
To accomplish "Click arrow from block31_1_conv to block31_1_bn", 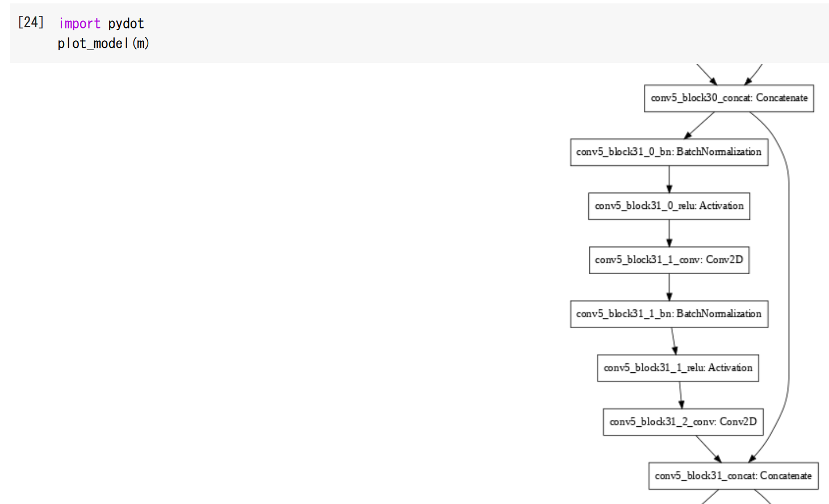I will click(x=669, y=287).
